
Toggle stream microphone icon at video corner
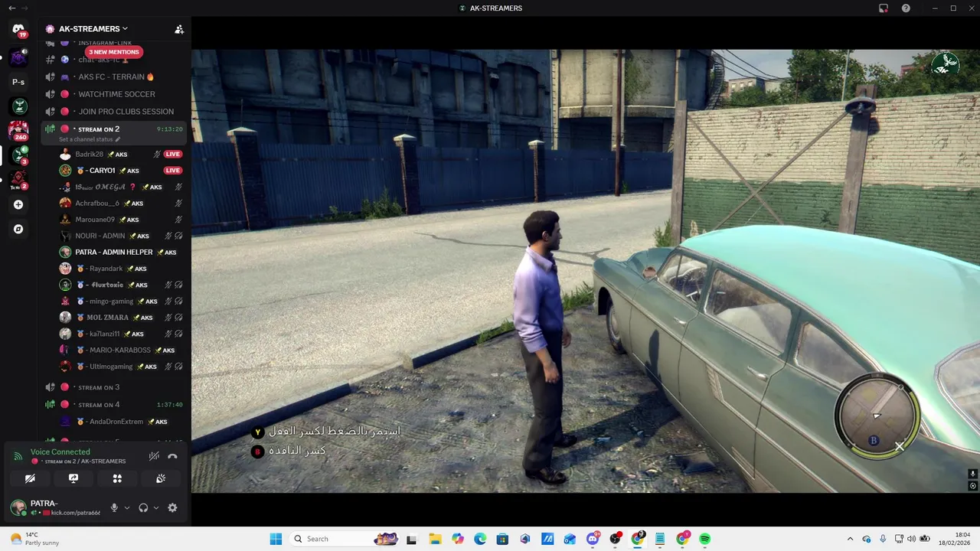[x=972, y=474]
